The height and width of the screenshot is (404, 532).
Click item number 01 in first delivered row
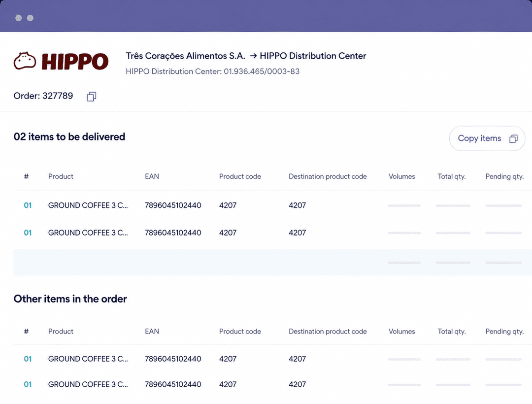pos(28,205)
